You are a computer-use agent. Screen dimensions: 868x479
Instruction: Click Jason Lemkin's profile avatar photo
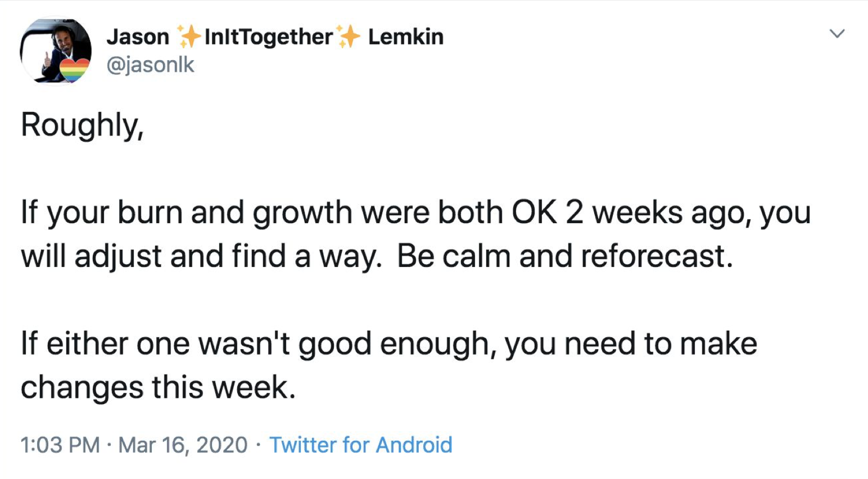pyautogui.click(x=55, y=49)
